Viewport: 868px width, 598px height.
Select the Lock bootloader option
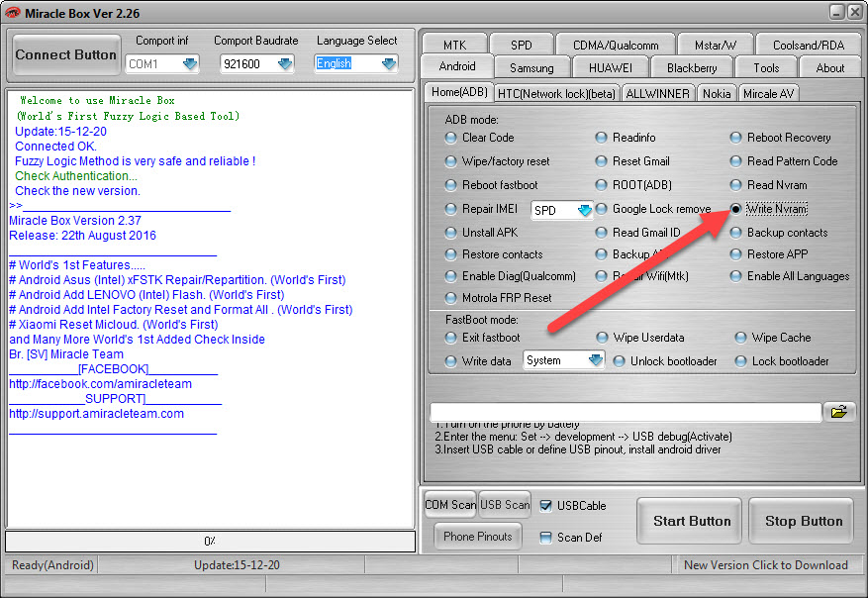(x=740, y=361)
